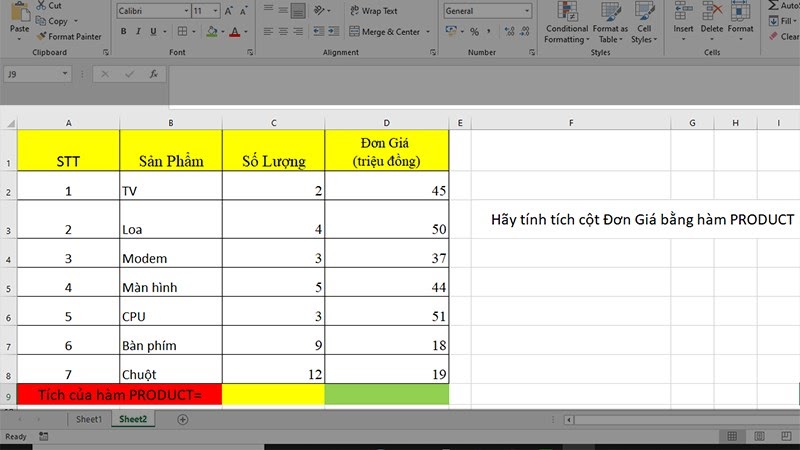Click Format cells button
Image resolution: width=800 pixels, height=450 pixels.
pyautogui.click(x=740, y=20)
